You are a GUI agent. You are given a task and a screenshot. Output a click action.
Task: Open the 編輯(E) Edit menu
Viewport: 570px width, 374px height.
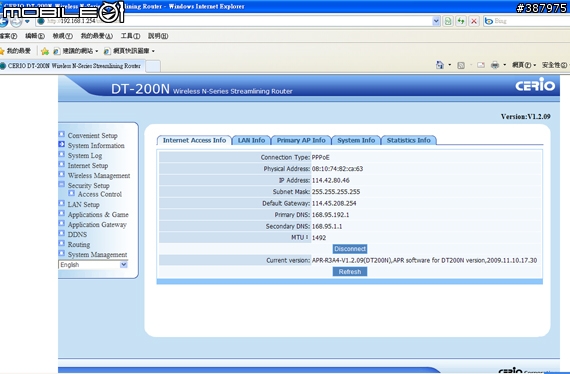(x=35, y=36)
